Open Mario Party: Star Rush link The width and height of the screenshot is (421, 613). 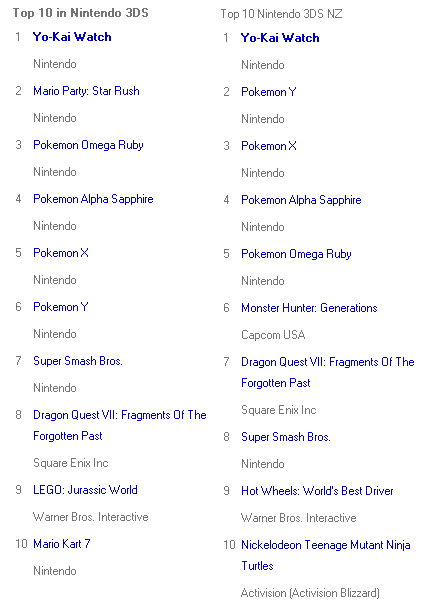(x=86, y=91)
